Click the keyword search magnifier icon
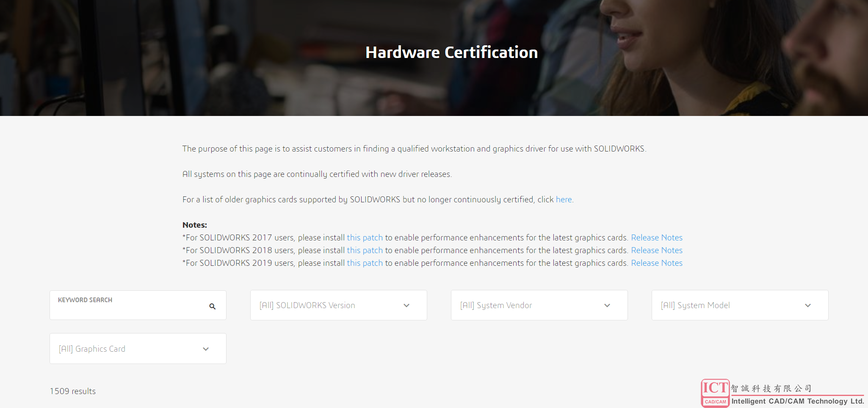 (x=213, y=306)
